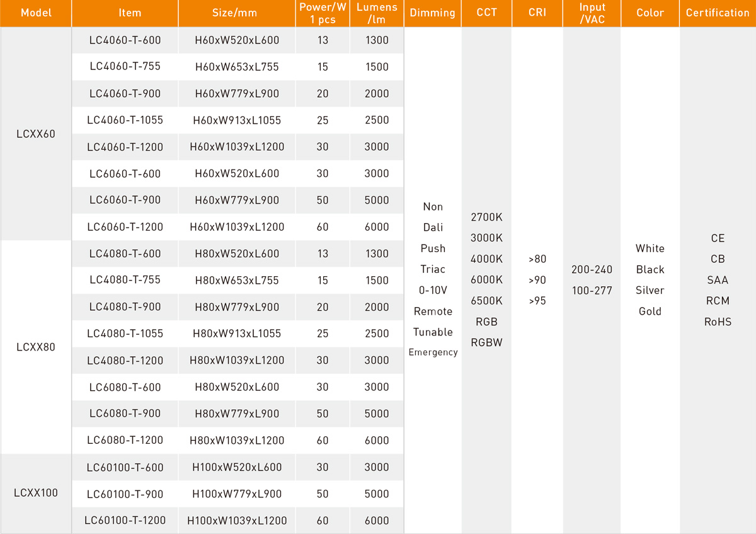Image resolution: width=756 pixels, height=534 pixels.
Task: Click item LC4080-T-1200
Action: 125,361
